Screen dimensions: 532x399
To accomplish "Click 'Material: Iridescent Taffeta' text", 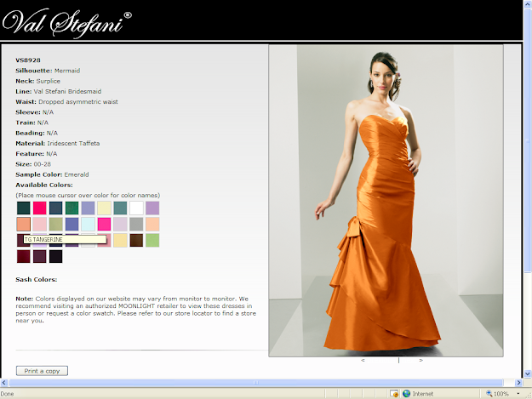I will pos(58,144).
